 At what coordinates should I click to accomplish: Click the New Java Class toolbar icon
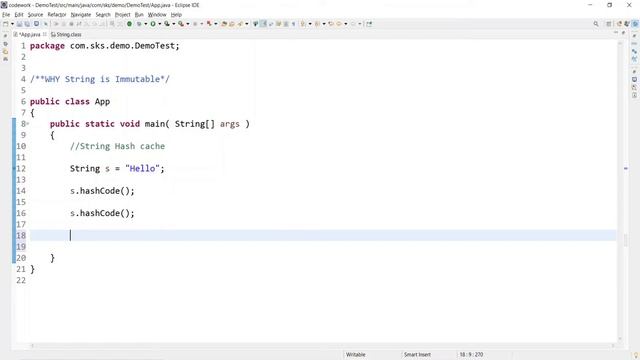(209, 24)
